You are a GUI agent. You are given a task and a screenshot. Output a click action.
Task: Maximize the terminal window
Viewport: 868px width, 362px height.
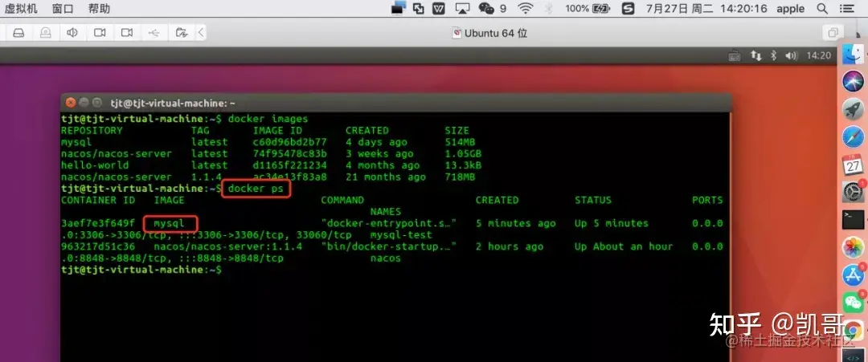(x=97, y=103)
